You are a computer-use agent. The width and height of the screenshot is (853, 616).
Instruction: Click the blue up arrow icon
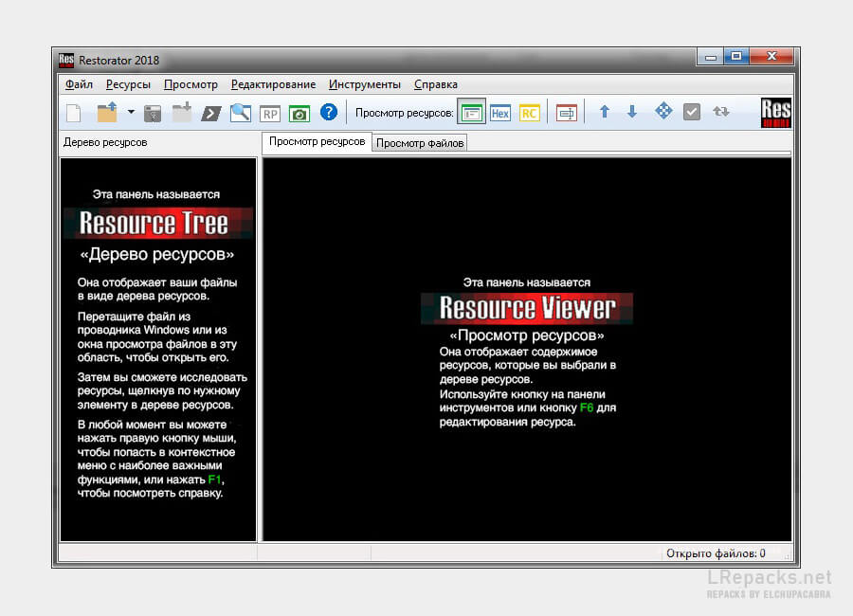click(604, 112)
